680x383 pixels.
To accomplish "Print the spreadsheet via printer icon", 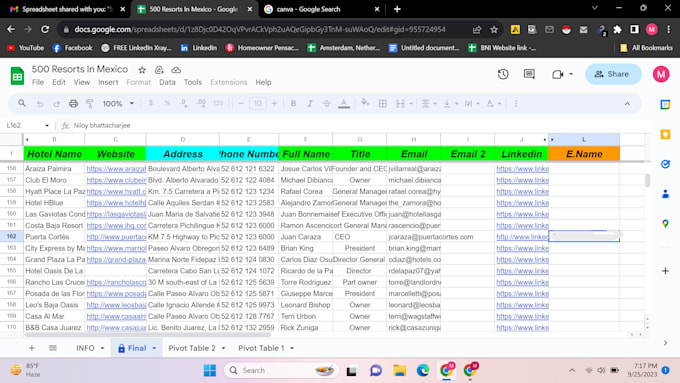I will [73, 104].
